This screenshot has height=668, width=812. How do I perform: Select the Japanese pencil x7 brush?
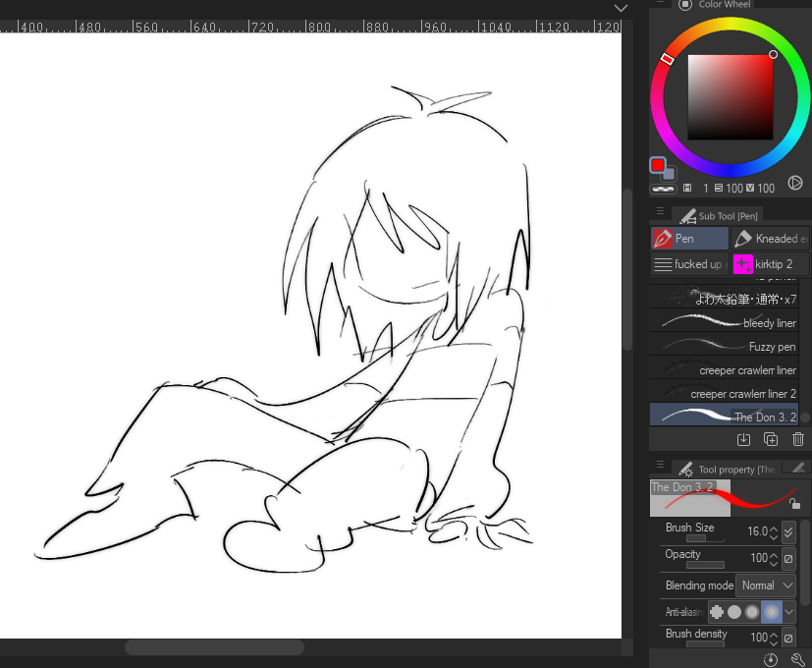[724, 299]
